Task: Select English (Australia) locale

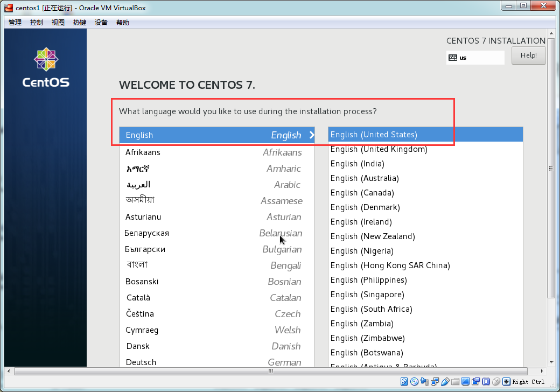Action: point(425,178)
